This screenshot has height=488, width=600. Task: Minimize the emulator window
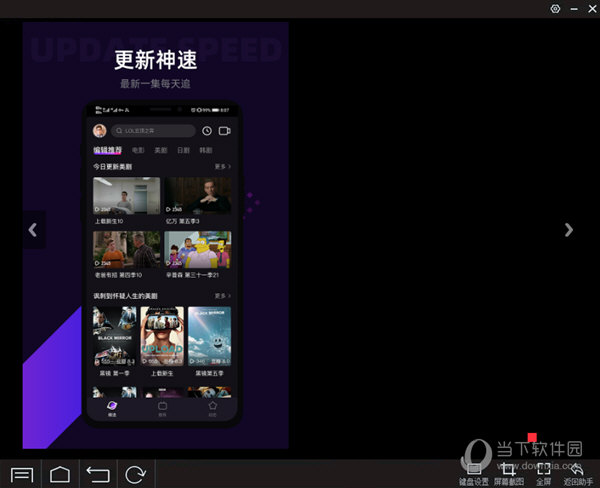[574, 9]
